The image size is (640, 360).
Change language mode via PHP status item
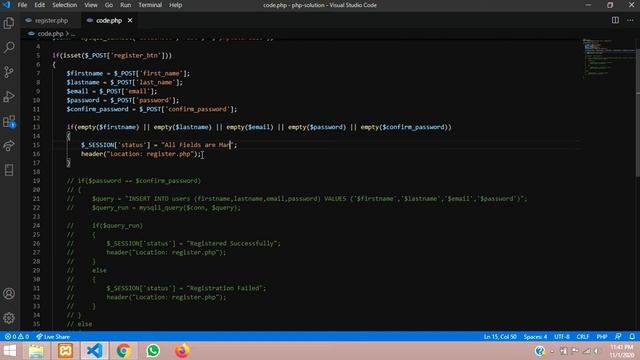(x=602, y=337)
